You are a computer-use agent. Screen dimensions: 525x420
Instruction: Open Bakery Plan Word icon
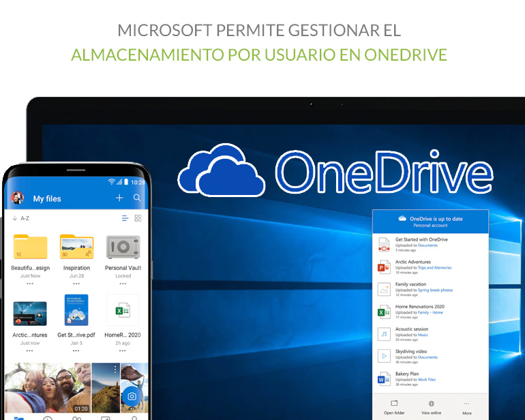pyautogui.click(x=384, y=379)
